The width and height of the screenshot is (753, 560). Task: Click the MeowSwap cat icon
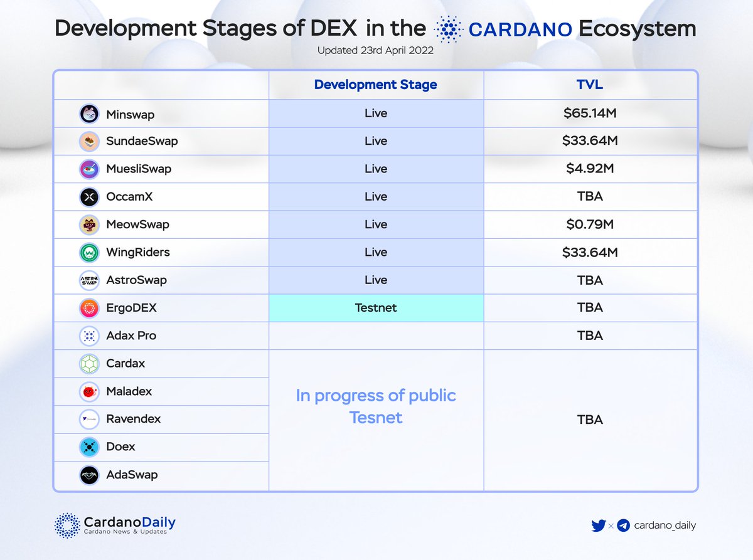(88, 224)
